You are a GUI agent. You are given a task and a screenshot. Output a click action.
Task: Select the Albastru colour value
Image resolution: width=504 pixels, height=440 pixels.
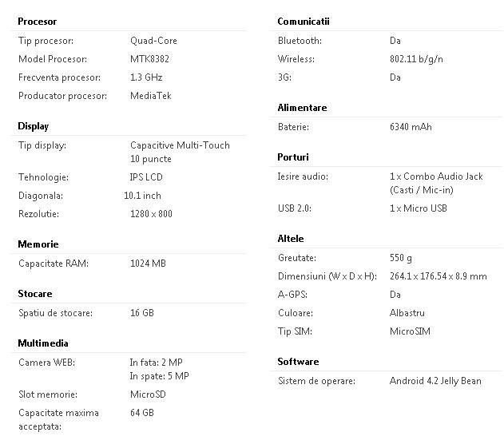click(407, 313)
